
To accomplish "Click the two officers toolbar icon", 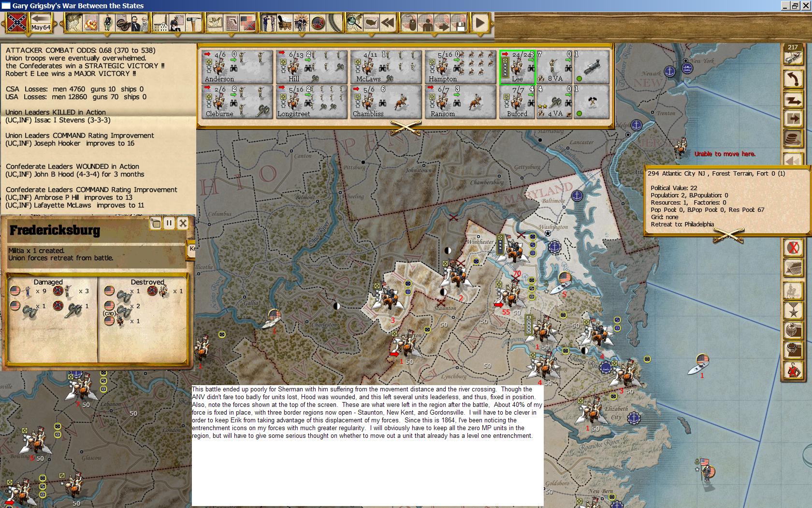I will 268,23.
